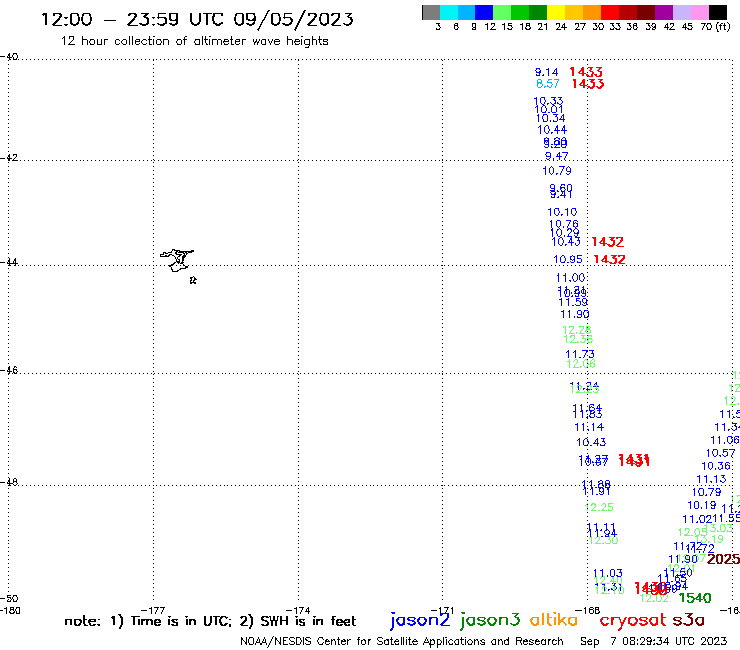This screenshot has height=650, width=740.
Task: Click the cyan swatch in the wave height legend
Action: point(449,12)
